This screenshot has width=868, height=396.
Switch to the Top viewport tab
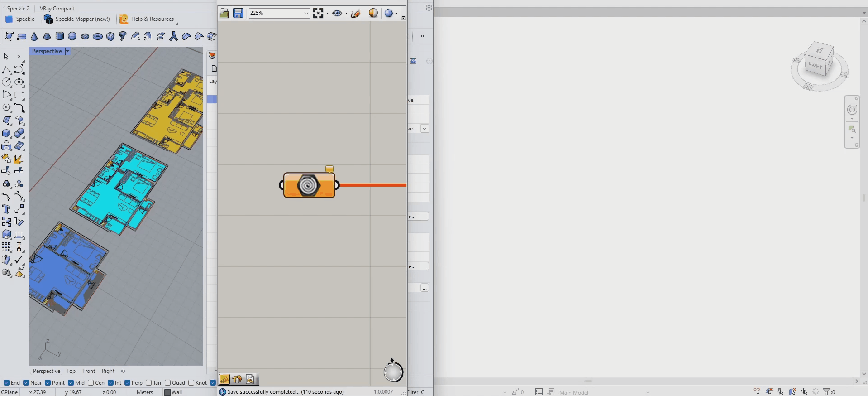point(71,371)
